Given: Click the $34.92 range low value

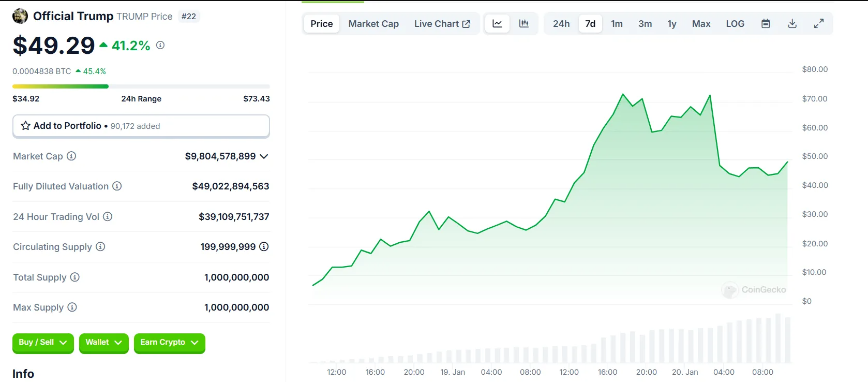Looking at the screenshot, I should point(26,99).
